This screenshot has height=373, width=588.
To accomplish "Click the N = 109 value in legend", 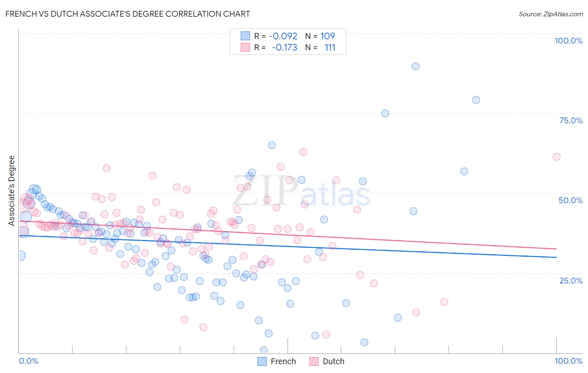I will click(320, 36).
